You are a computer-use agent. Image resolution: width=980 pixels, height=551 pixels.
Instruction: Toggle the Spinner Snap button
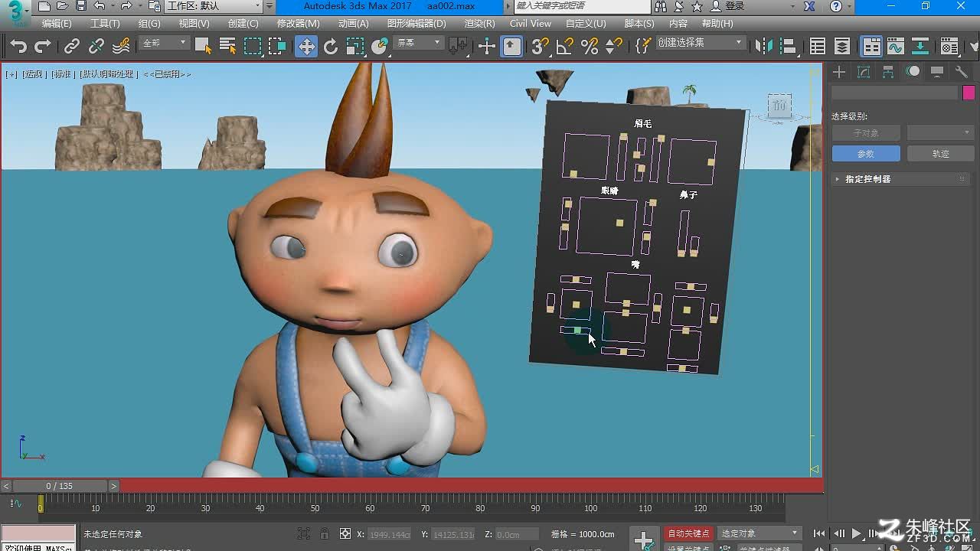tap(614, 47)
